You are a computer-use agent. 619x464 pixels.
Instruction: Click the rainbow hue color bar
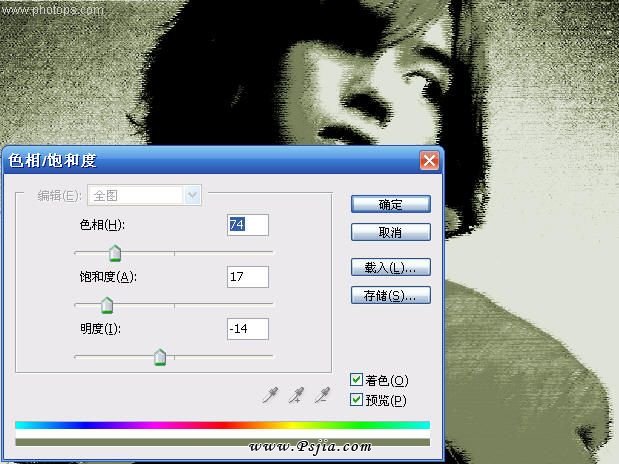click(x=223, y=425)
